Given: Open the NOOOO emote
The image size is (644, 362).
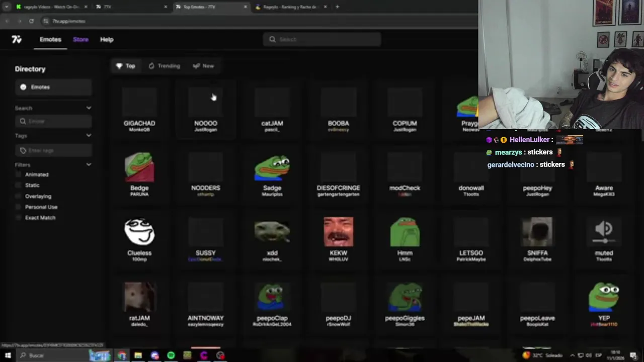Looking at the screenshot, I should click(206, 110).
